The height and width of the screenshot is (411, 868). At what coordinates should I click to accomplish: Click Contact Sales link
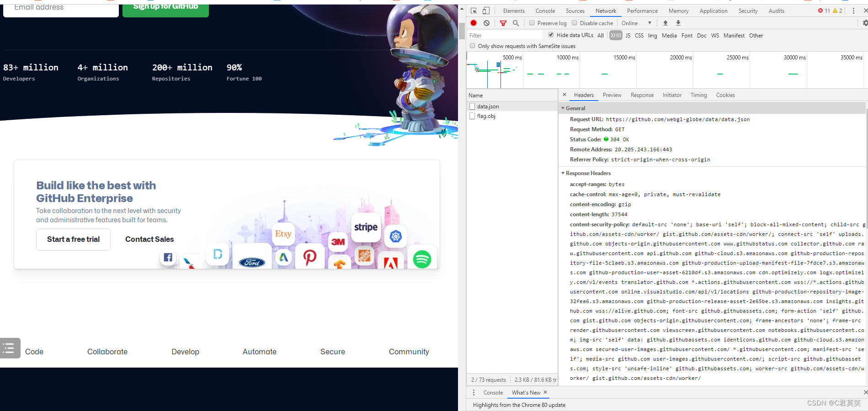click(x=149, y=239)
